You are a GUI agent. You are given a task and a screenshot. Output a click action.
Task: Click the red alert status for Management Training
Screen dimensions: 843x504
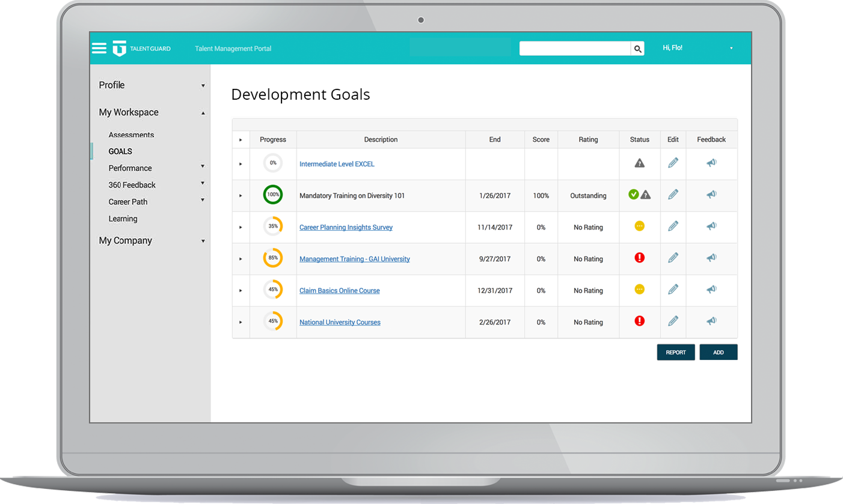click(640, 258)
